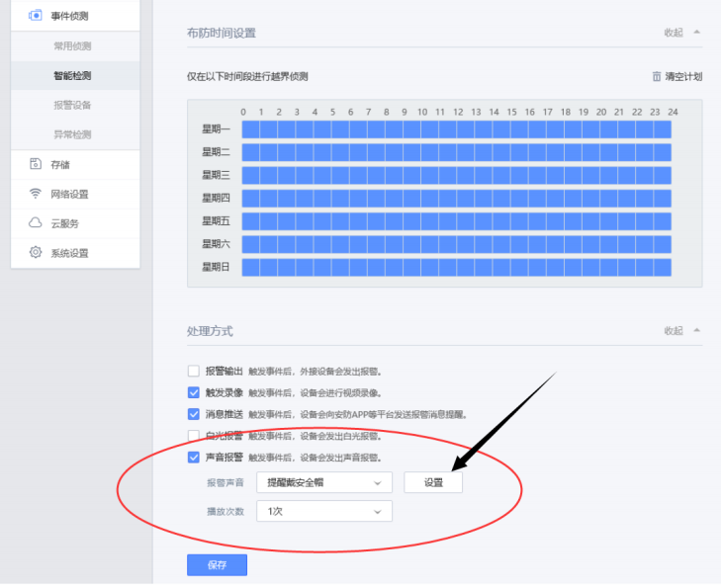Open 存储 menu item
The image size is (724, 588).
(x=75, y=165)
